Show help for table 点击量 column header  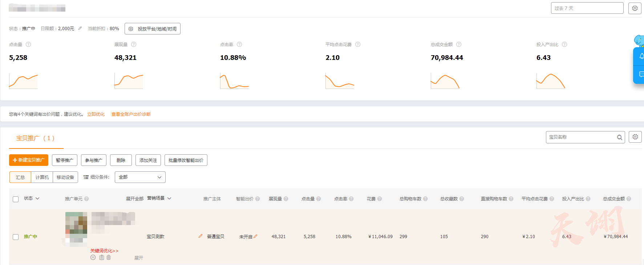coord(319,199)
